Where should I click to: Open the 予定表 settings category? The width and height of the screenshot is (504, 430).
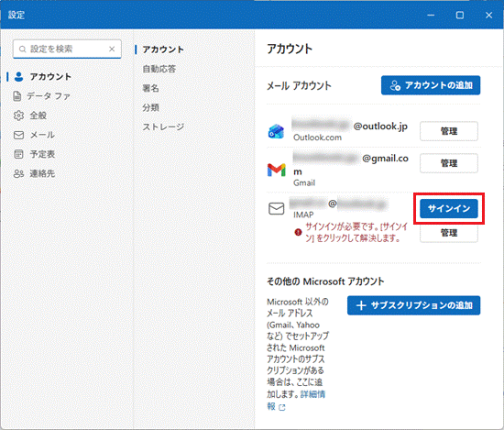point(42,154)
